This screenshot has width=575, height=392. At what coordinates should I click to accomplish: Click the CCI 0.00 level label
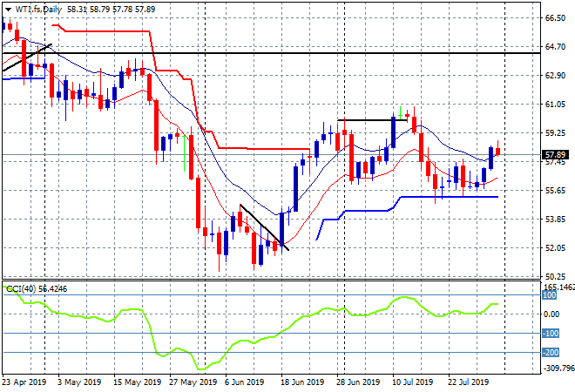tap(551, 314)
